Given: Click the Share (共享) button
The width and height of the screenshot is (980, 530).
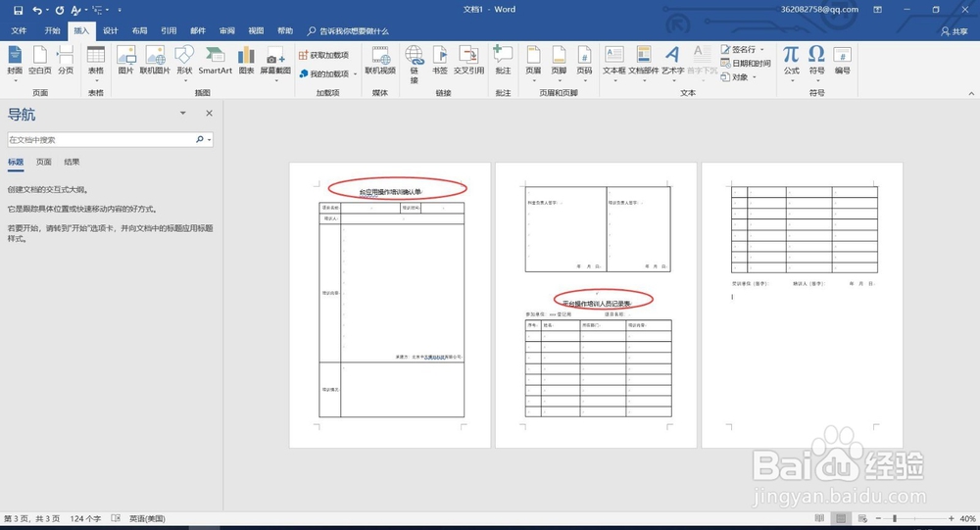Looking at the screenshot, I should coord(954,31).
